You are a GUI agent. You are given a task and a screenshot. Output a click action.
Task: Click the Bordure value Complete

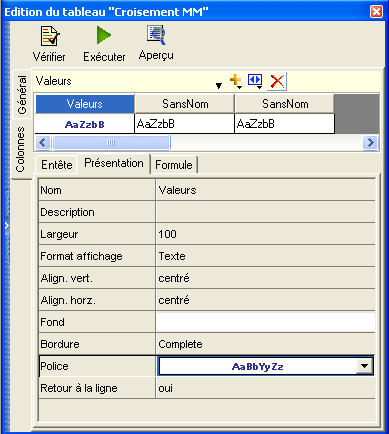click(265, 344)
